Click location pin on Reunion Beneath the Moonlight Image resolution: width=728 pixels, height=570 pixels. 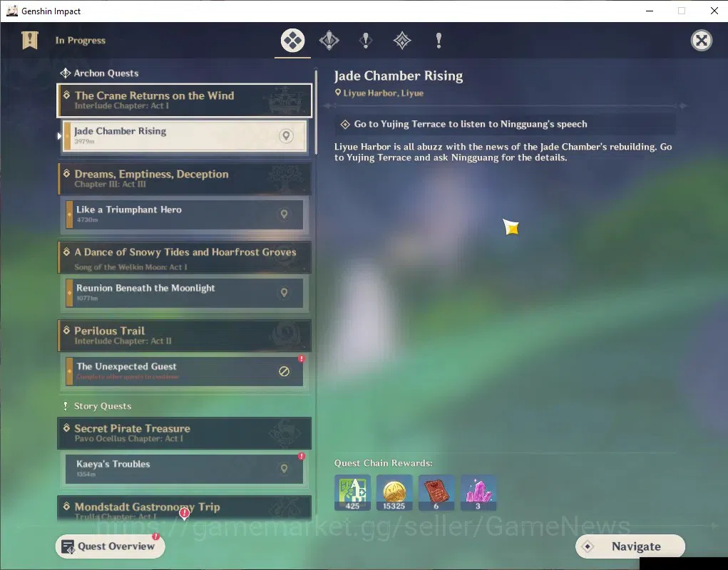[x=284, y=293]
